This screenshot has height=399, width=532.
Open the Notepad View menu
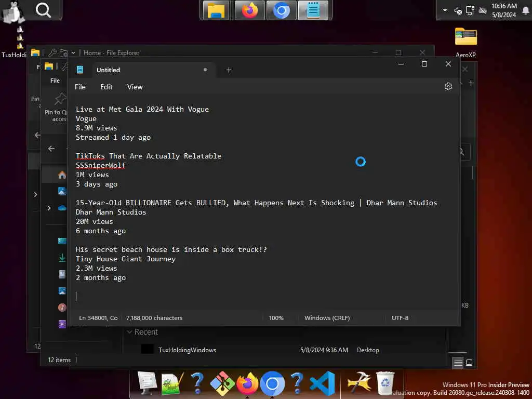coord(135,87)
